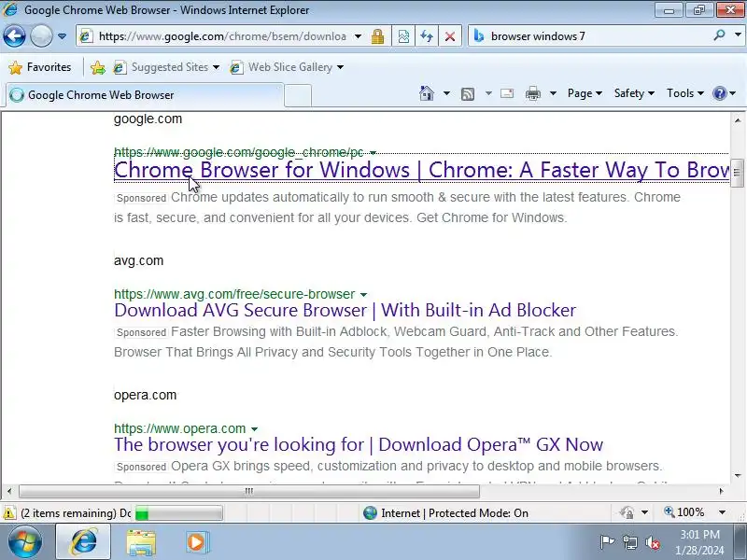
Task: Toggle Compatibility View icon
Action: coord(403,36)
